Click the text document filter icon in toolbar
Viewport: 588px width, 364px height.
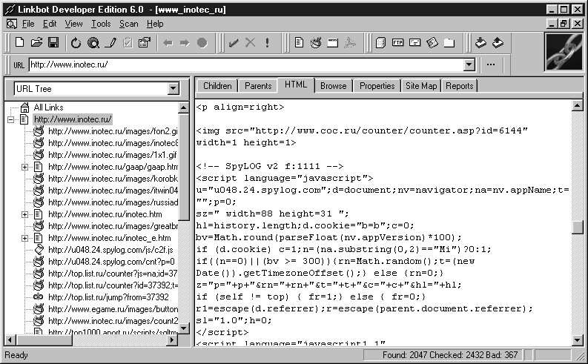click(x=299, y=42)
